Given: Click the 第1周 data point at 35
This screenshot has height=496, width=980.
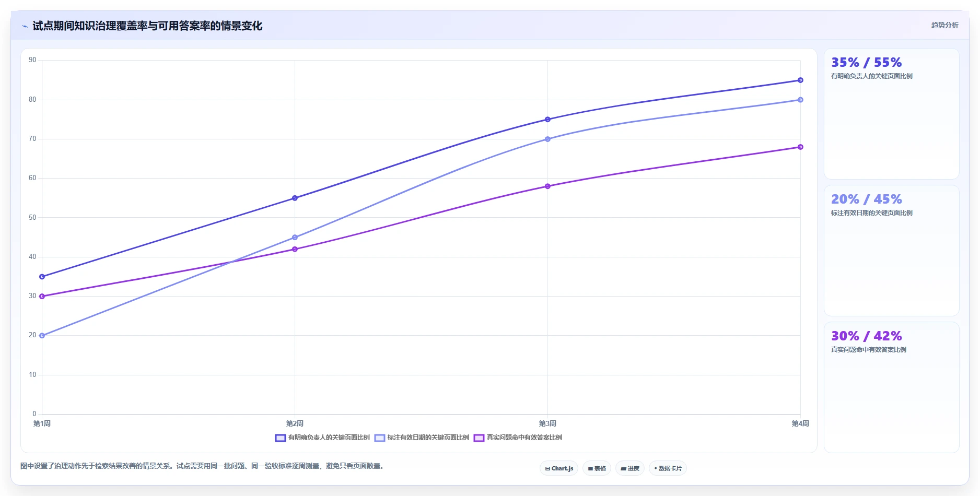Looking at the screenshot, I should [x=42, y=277].
